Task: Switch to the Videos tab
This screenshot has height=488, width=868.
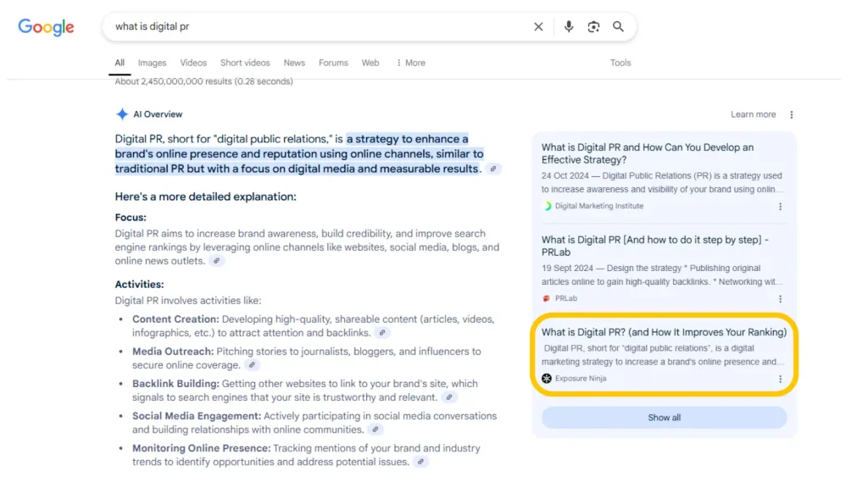Action: pos(193,63)
